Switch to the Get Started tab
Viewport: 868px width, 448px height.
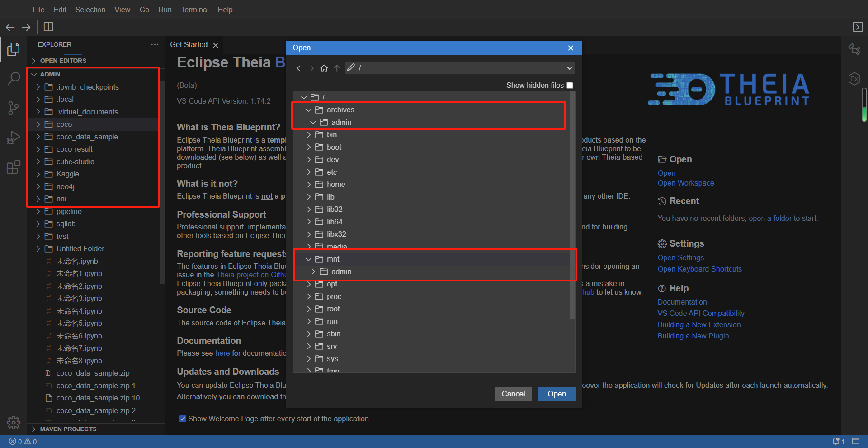(189, 45)
